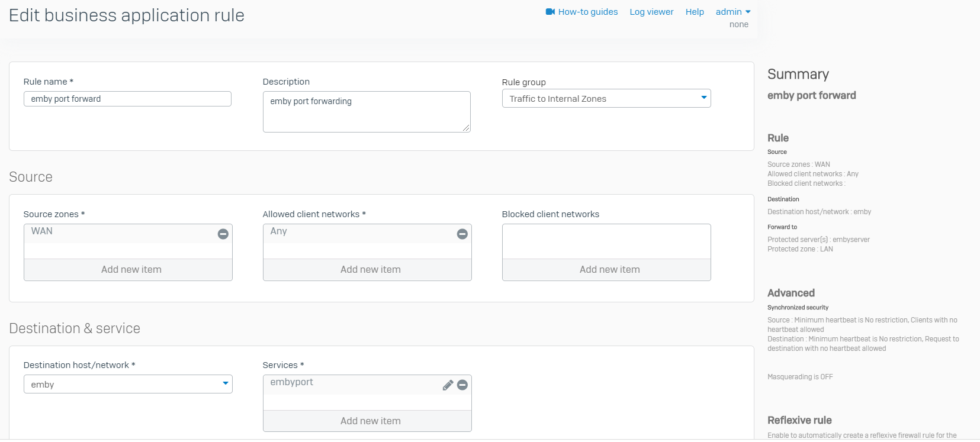Edit the embyport service with pencil icon
The image size is (980, 442).
[x=448, y=385]
